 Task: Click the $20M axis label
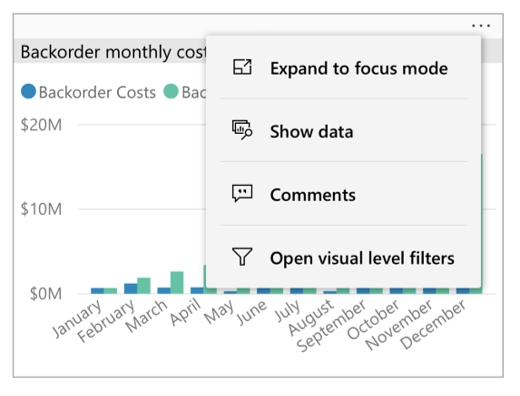pyautogui.click(x=41, y=125)
